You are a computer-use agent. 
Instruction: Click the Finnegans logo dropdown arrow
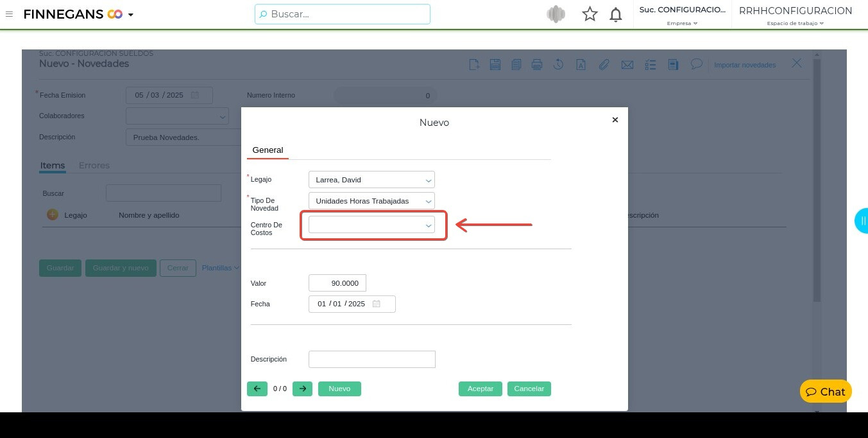tap(131, 15)
